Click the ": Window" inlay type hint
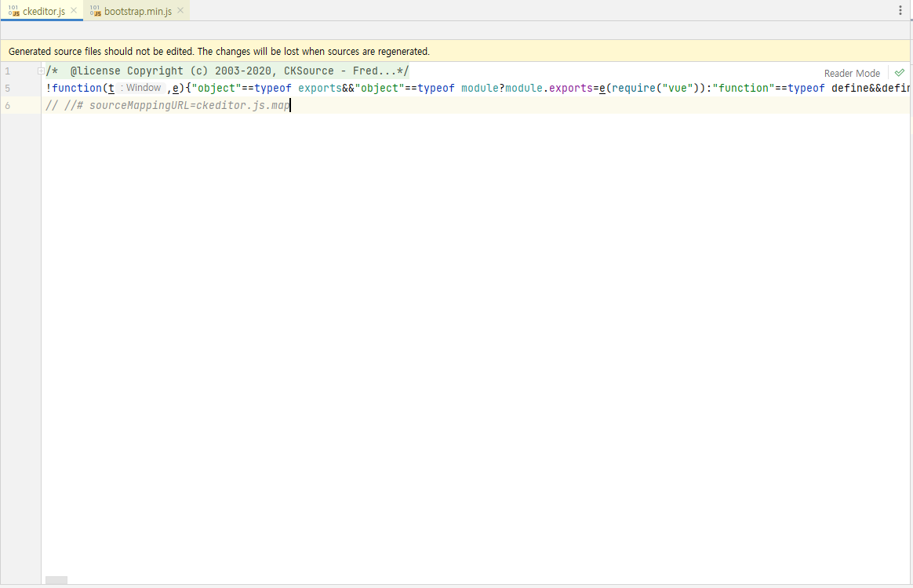Image resolution: width=913 pixels, height=588 pixels. pyautogui.click(x=141, y=88)
